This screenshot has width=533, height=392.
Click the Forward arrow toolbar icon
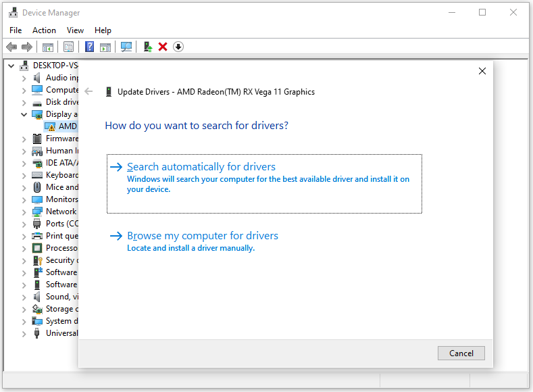point(27,47)
